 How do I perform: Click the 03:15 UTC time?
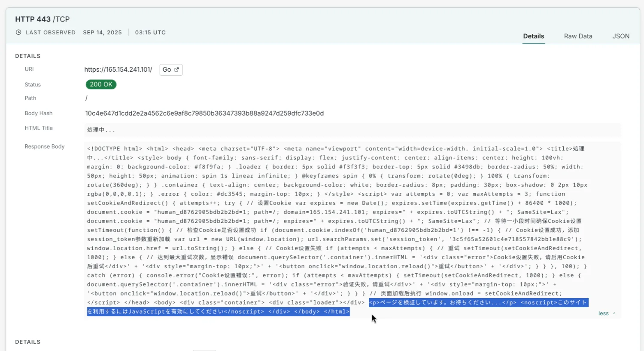[150, 32]
